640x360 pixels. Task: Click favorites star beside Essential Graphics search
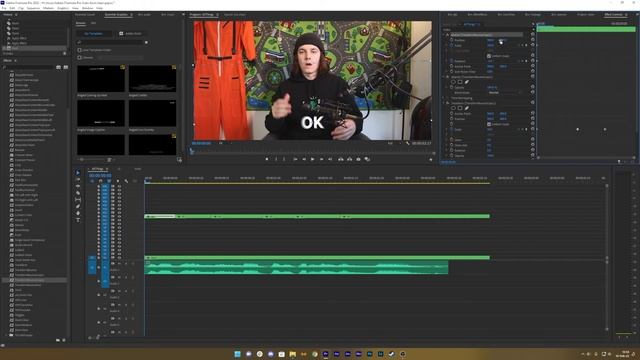146,42
